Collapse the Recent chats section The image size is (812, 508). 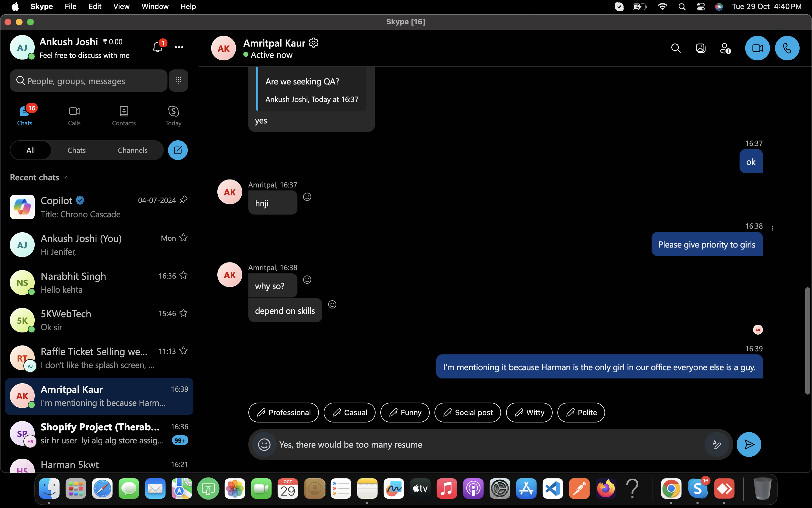(39, 178)
